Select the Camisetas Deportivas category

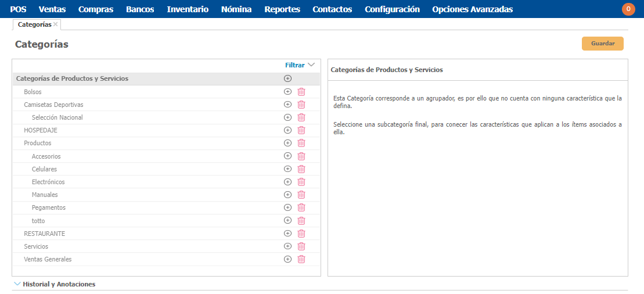pos(53,105)
